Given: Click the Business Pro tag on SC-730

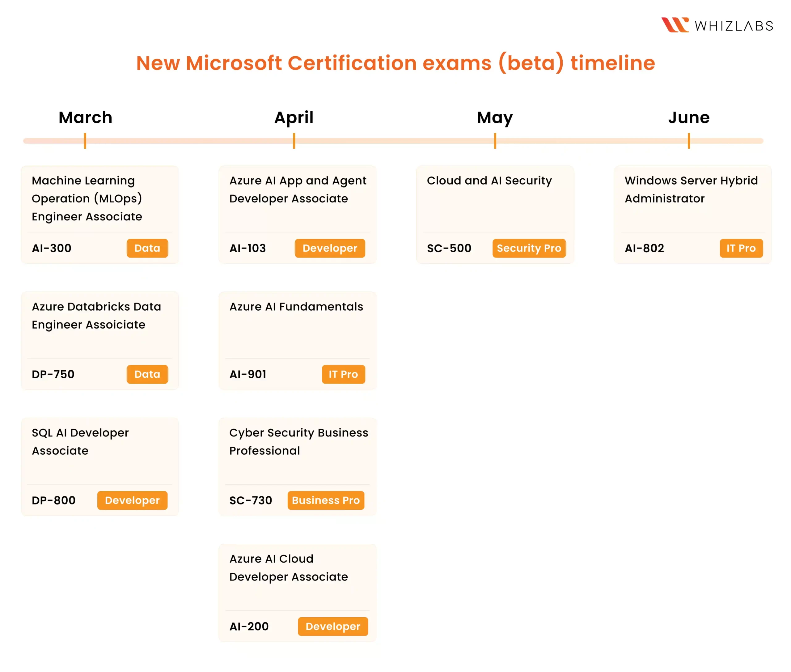Looking at the screenshot, I should tap(326, 500).
